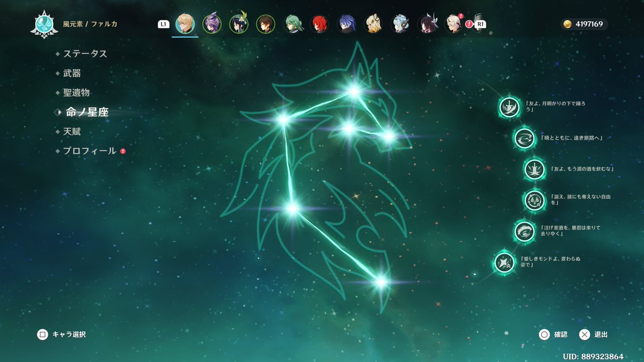
Task: Click the R1 next character button
Action: coord(480,24)
